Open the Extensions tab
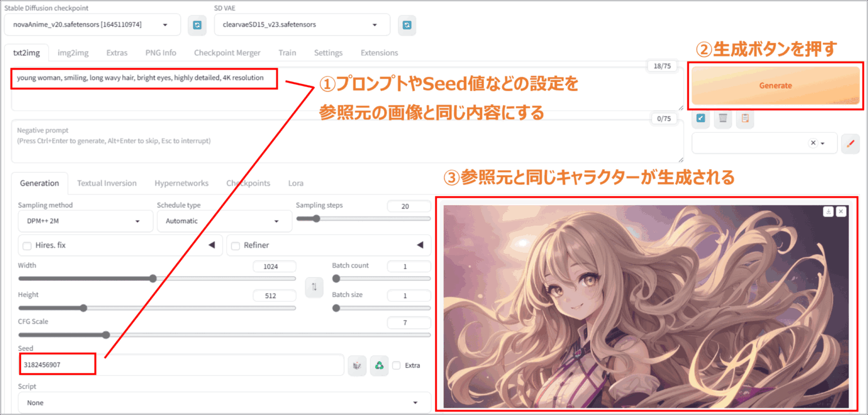 (x=379, y=53)
